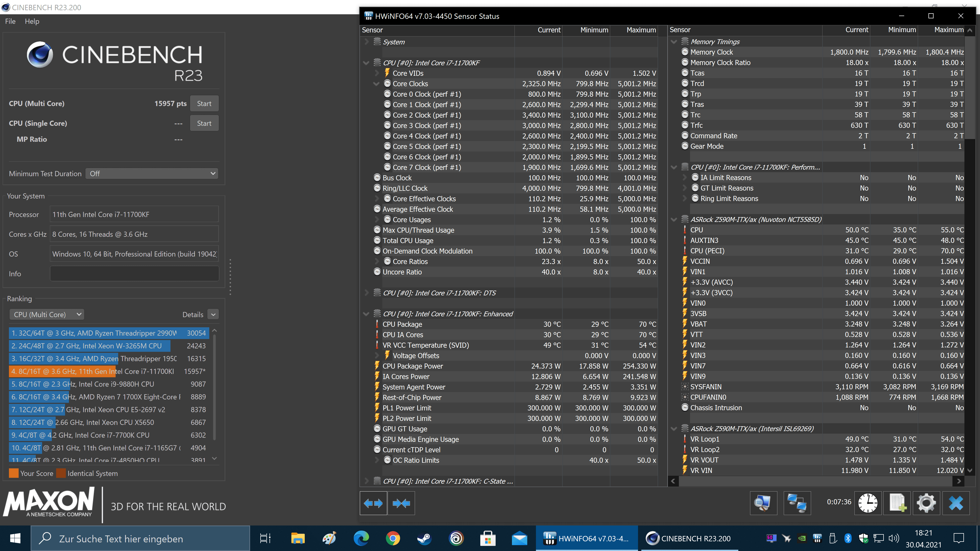The image size is (980, 551).
Task: Expand the CPU C-State sensor group
Action: point(366,481)
